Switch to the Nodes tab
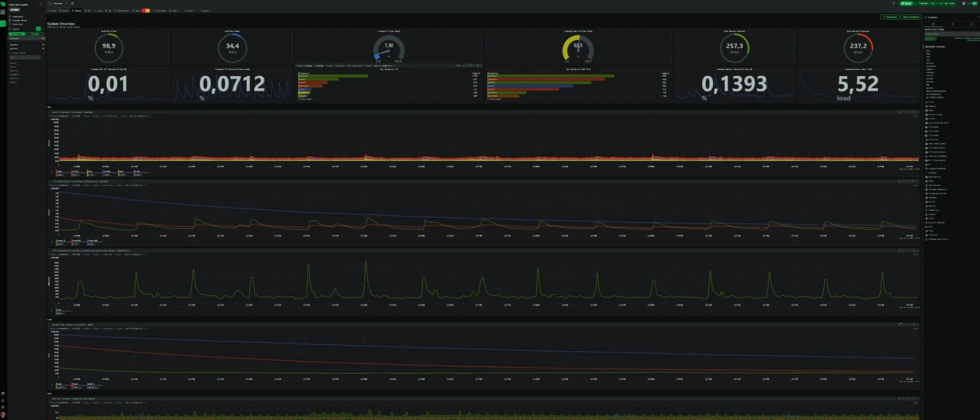The width and height of the screenshot is (980, 420). click(x=65, y=10)
